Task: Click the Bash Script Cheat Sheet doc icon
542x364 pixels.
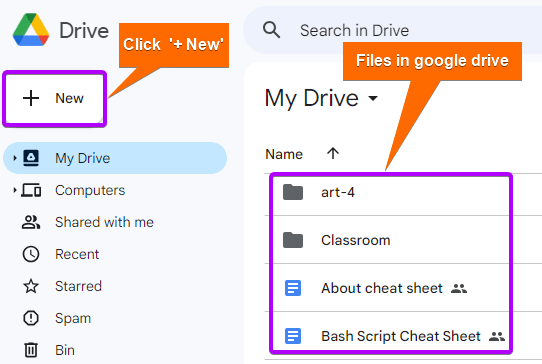Action: pos(293,336)
